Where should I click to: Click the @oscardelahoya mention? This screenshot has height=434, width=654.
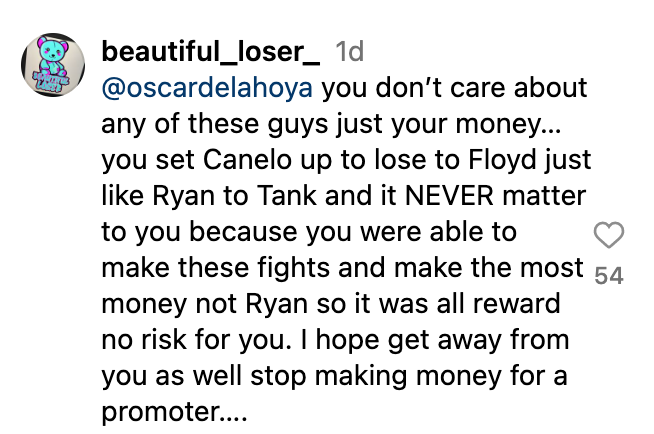(x=207, y=88)
